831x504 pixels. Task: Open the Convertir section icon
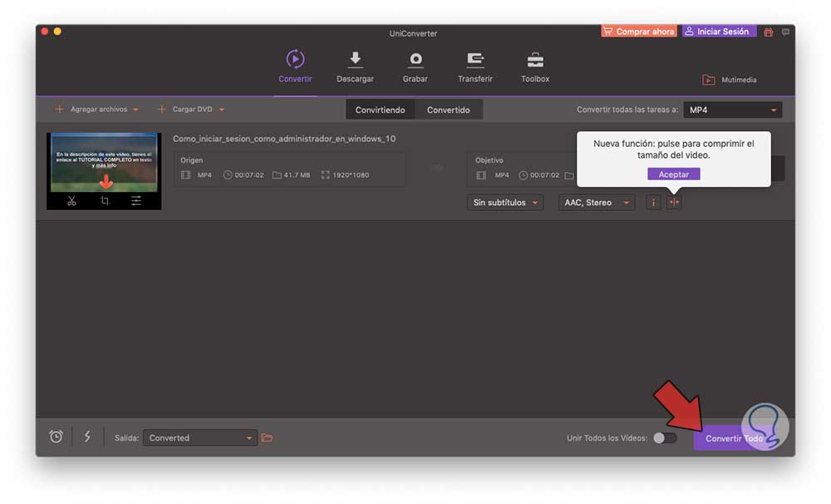coord(295,59)
